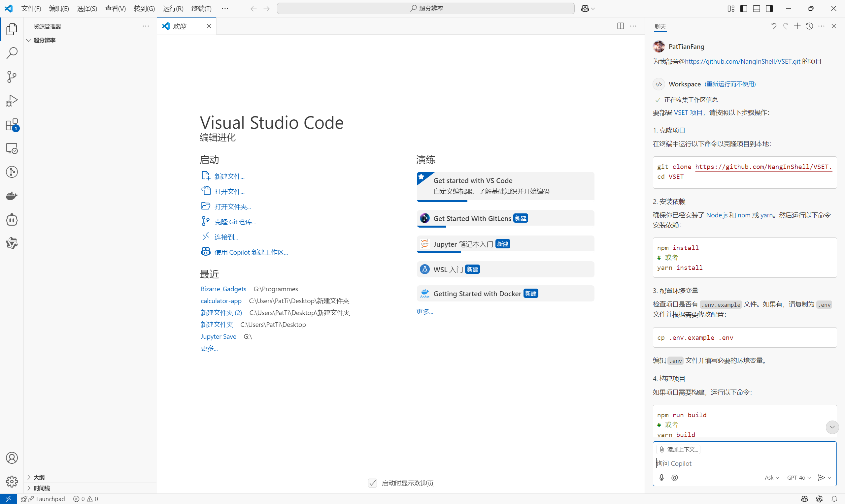Open notifications bell in status bar
The height and width of the screenshot is (504, 845).
point(834,499)
